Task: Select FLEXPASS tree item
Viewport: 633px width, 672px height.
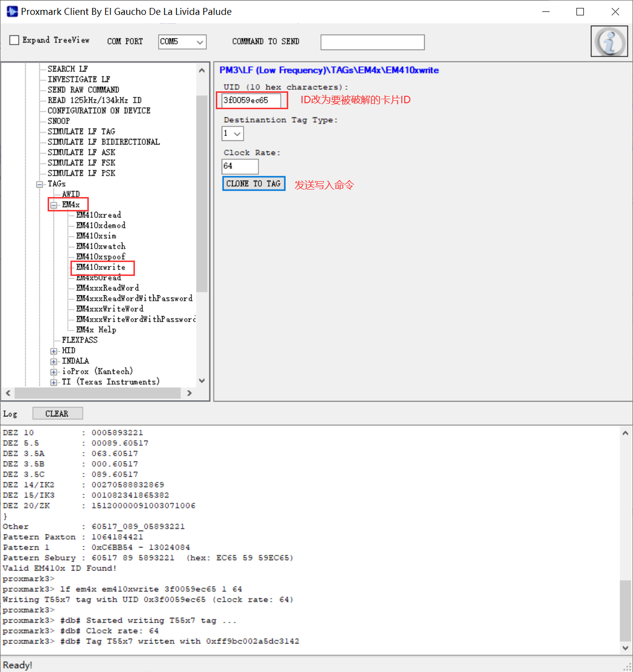Action: 80,340
